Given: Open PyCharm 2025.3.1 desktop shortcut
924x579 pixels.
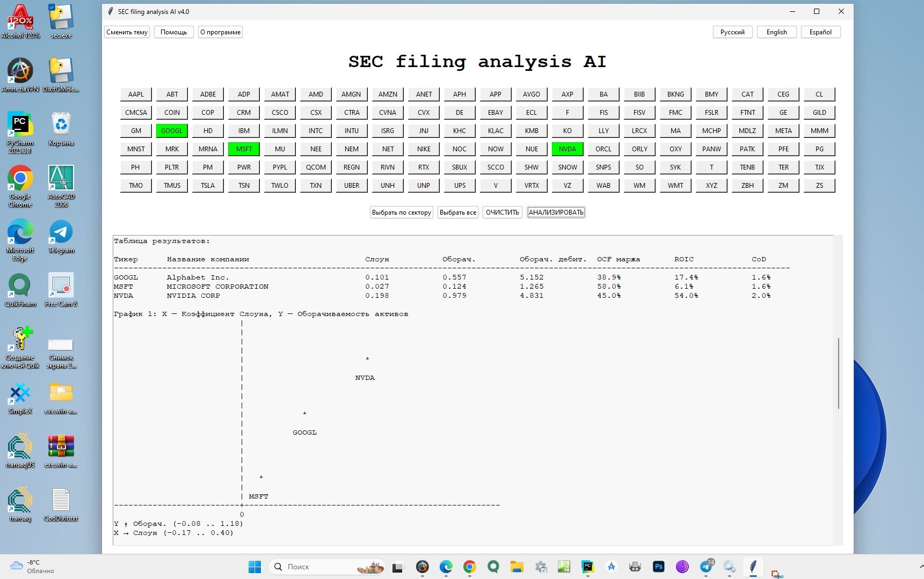Looking at the screenshot, I should (x=20, y=132).
